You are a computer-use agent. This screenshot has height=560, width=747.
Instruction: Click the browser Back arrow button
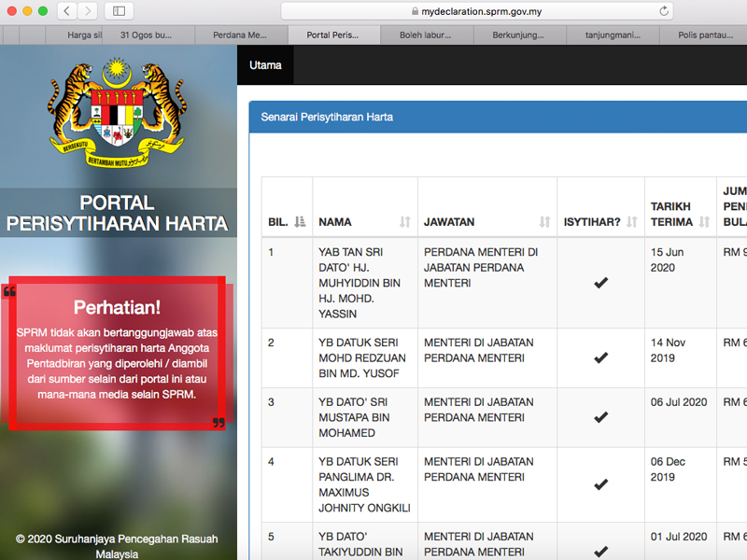(67, 11)
